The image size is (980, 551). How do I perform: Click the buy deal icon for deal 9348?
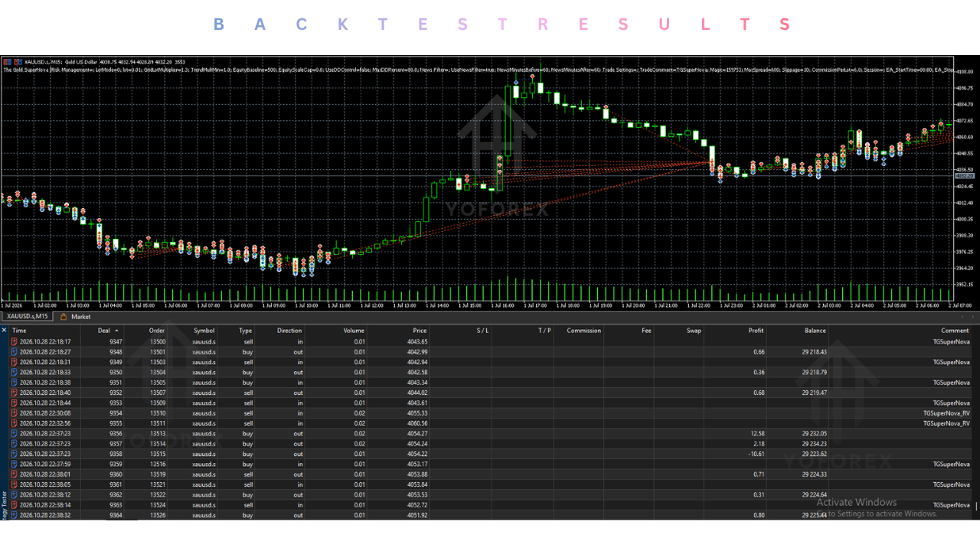pyautogui.click(x=14, y=352)
